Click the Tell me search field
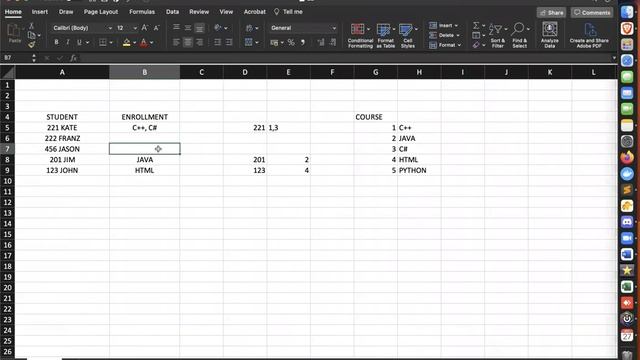 (289, 12)
